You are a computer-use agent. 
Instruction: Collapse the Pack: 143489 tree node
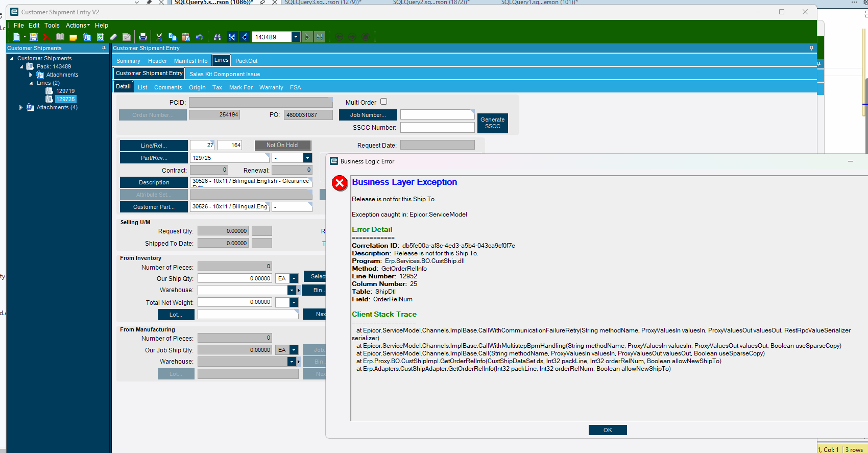tap(21, 67)
